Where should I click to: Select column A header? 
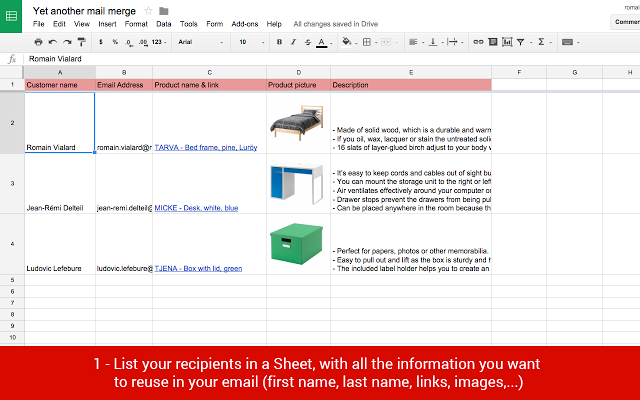(60, 72)
